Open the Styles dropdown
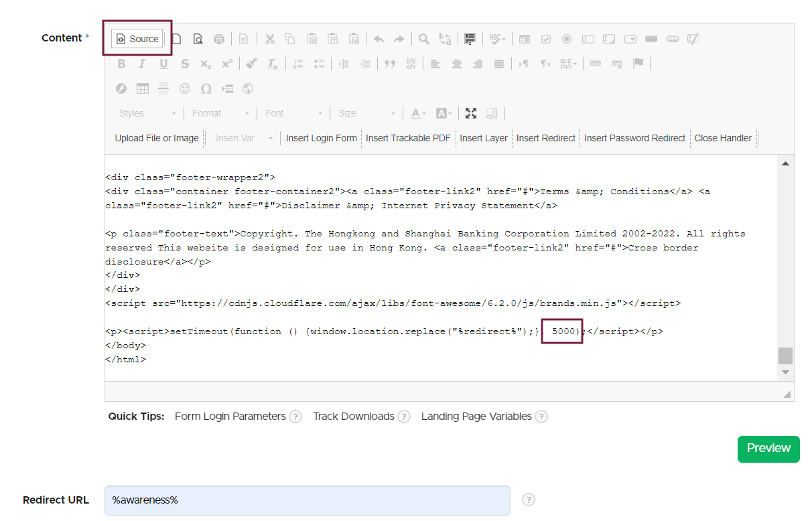812x521 pixels. point(147,113)
